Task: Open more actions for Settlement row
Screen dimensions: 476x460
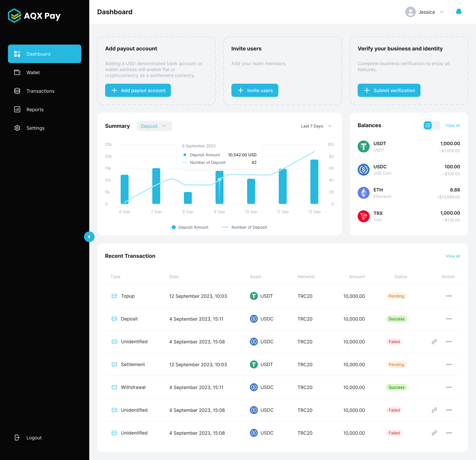Action: coord(449,364)
